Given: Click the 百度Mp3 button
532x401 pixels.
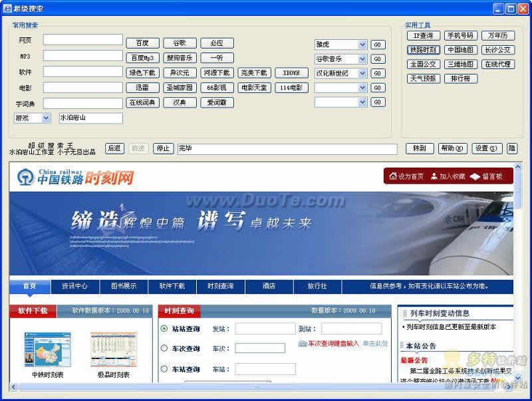Looking at the screenshot, I should pos(142,58).
